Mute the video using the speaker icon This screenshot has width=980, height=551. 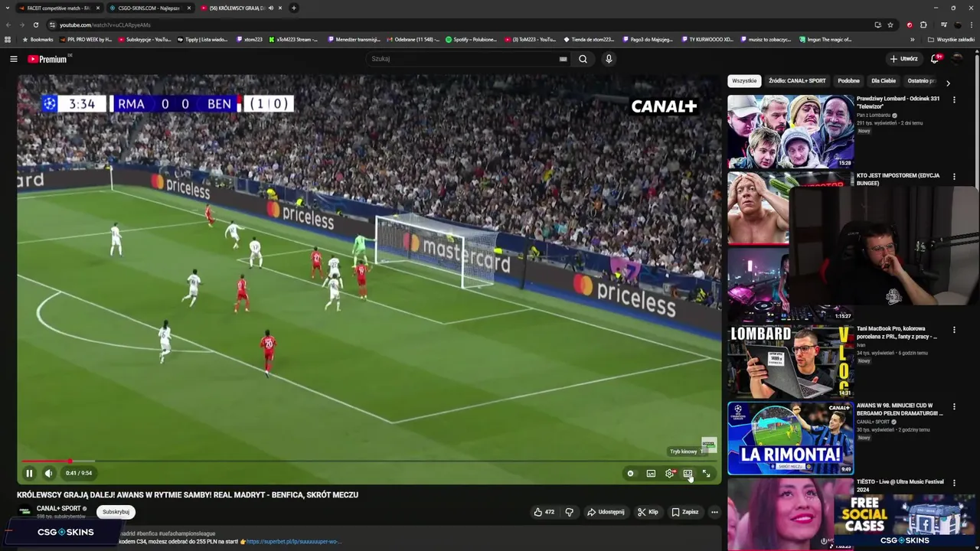(48, 473)
